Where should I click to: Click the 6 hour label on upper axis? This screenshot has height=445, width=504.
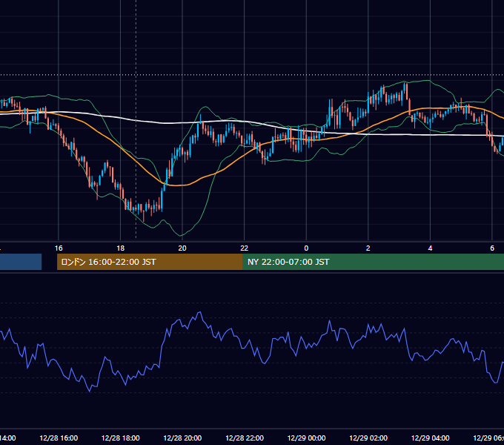coord(492,248)
